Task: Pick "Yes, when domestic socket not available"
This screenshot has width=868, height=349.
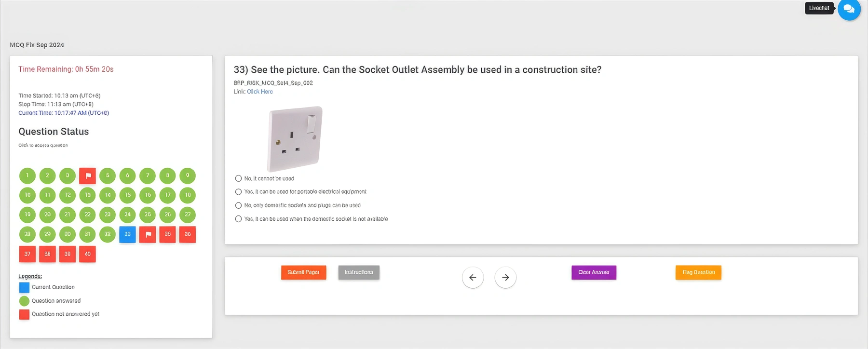Action: tap(238, 219)
